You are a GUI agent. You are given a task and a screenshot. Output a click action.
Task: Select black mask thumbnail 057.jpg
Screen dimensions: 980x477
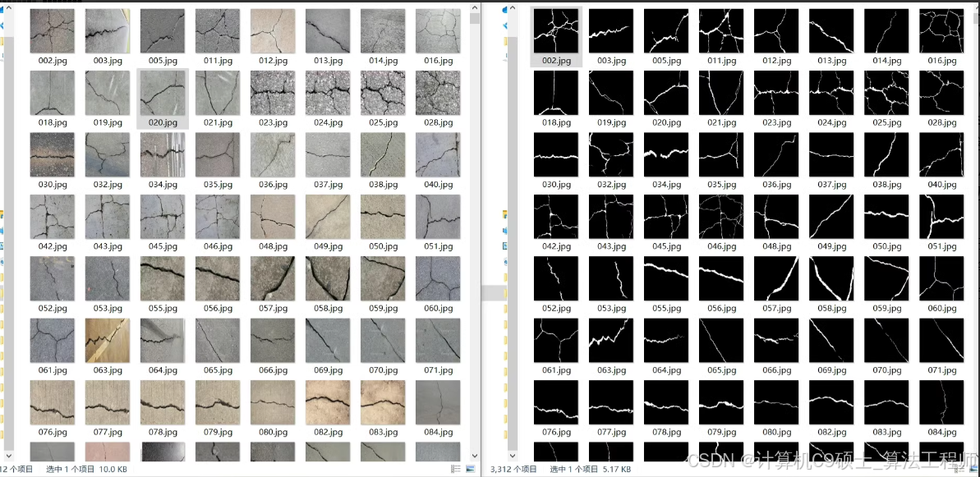[776, 278]
